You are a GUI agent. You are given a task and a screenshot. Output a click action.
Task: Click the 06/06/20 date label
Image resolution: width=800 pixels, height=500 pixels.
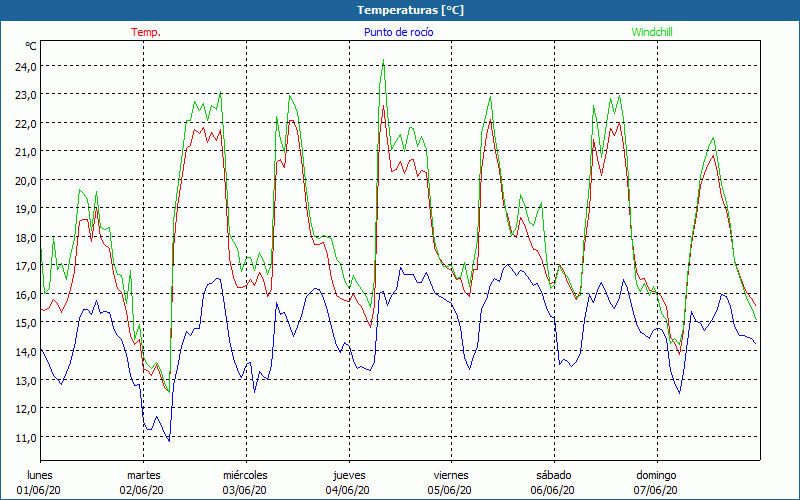[553, 490]
